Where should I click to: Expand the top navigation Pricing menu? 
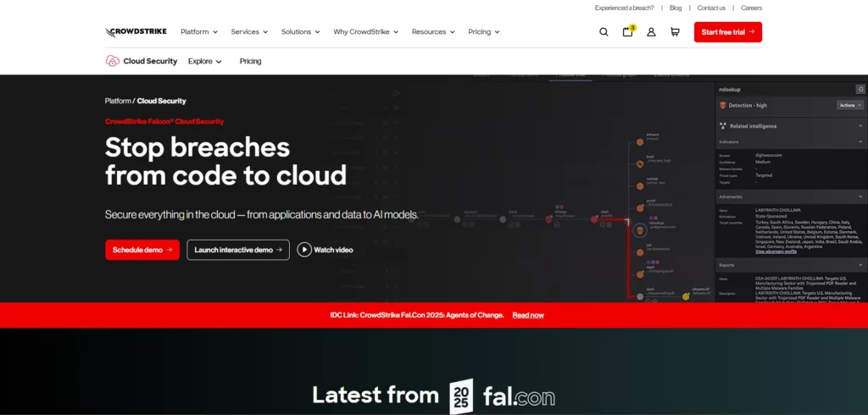(484, 32)
